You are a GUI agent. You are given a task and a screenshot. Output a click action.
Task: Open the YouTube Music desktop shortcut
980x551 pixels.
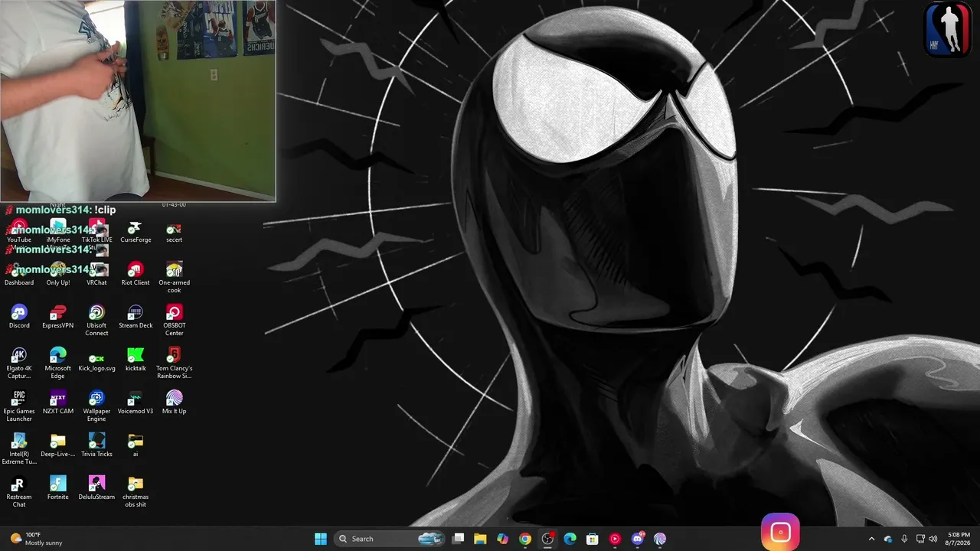[x=19, y=233]
